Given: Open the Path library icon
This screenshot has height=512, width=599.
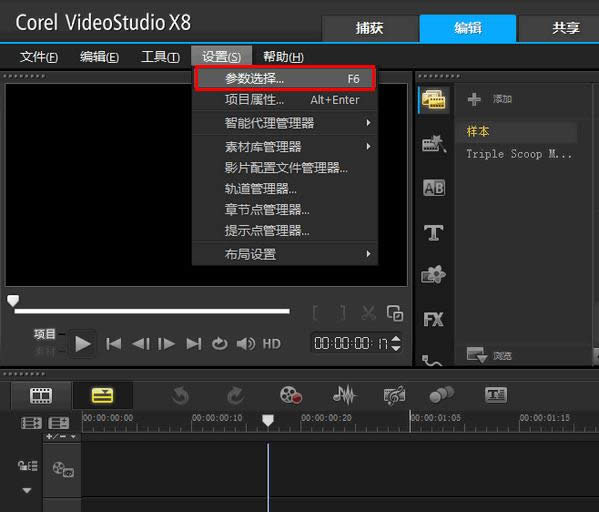Looking at the screenshot, I should click(x=432, y=360).
